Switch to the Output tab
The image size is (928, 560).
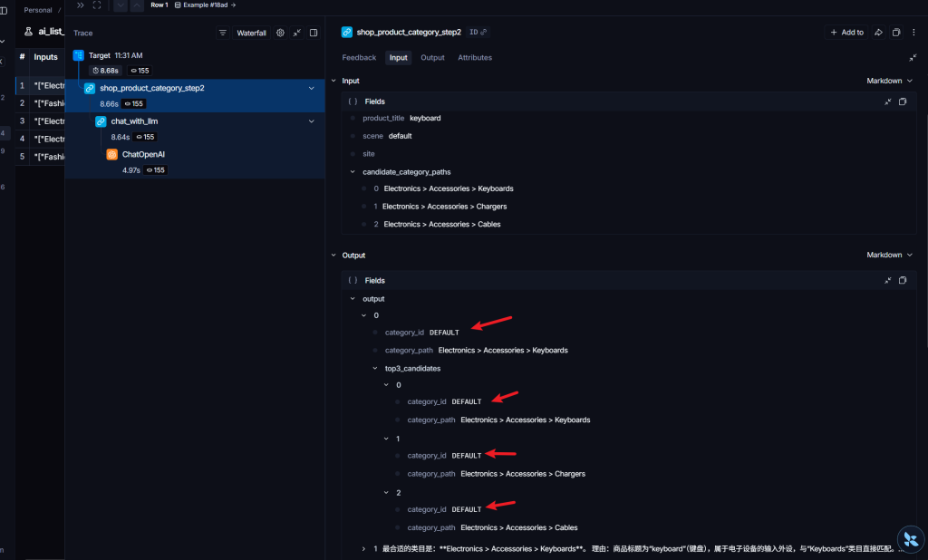pos(432,57)
